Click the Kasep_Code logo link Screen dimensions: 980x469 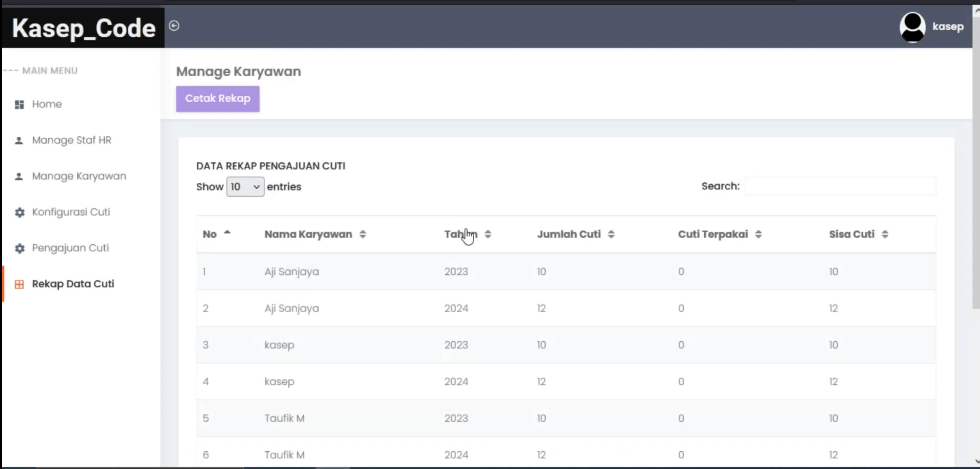(84, 28)
